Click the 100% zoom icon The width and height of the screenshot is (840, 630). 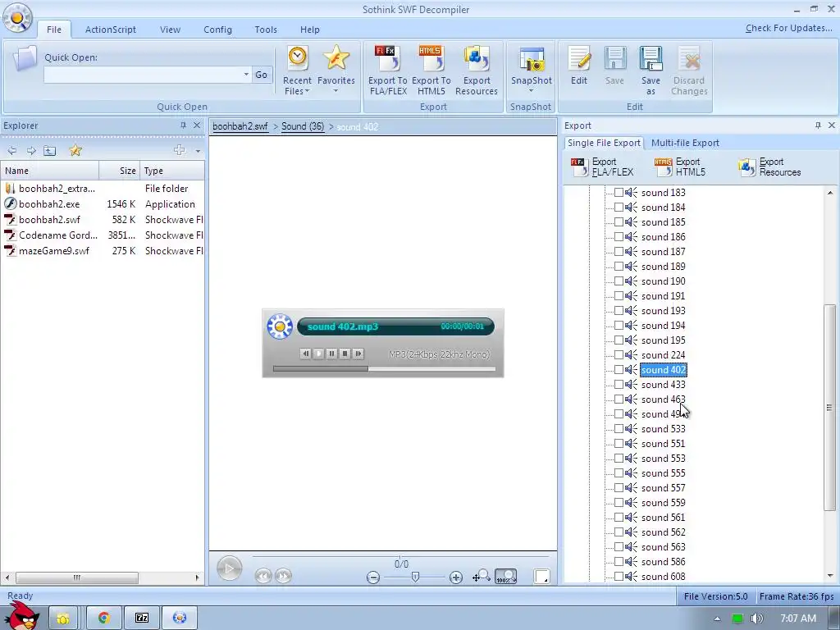point(505,577)
